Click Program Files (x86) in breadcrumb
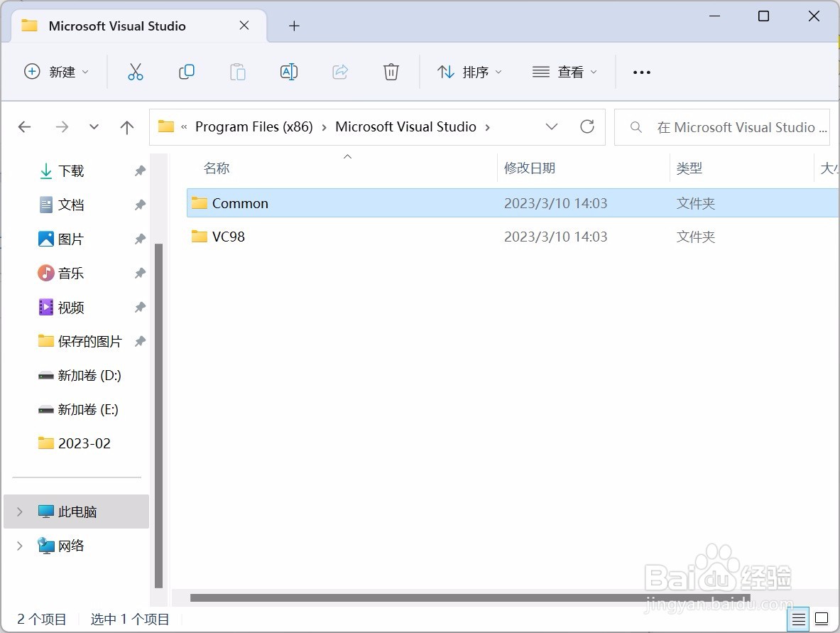Viewport: 840px width, 633px height. [x=254, y=127]
